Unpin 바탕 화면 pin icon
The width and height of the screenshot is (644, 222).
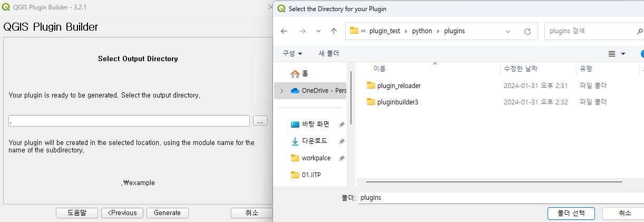click(341, 124)
